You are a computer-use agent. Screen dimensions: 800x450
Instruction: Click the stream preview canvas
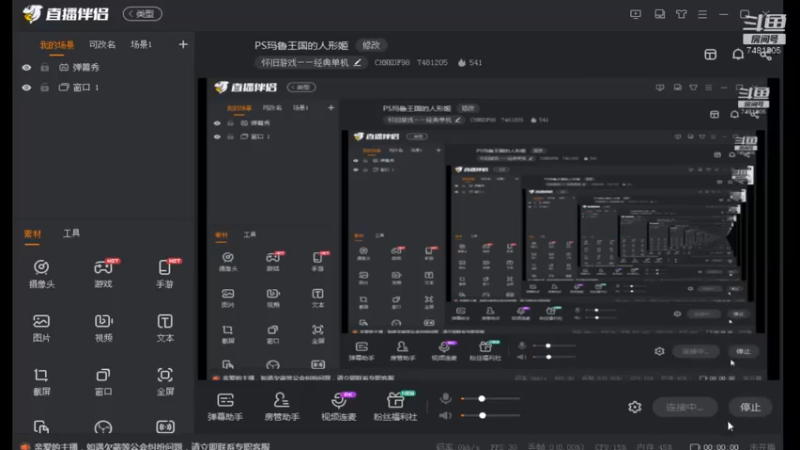(489, 229)
